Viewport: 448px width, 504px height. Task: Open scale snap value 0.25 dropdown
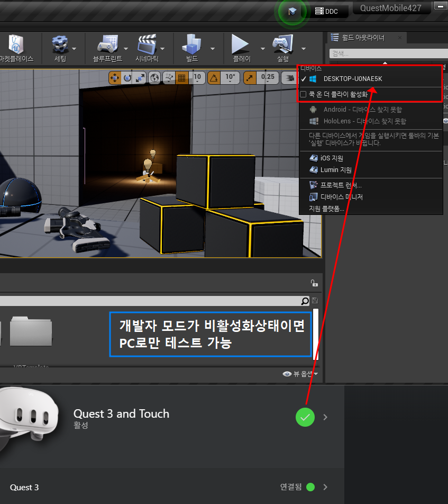268,78
